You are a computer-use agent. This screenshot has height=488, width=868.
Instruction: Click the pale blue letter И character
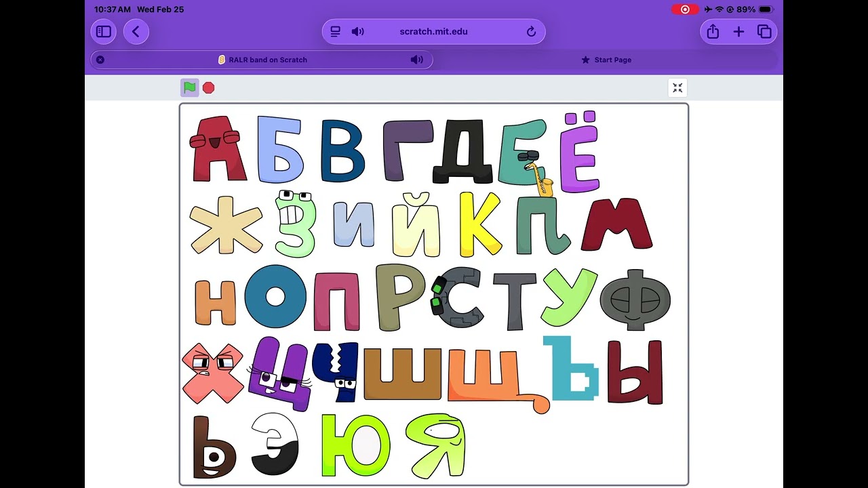pos(353,224)
